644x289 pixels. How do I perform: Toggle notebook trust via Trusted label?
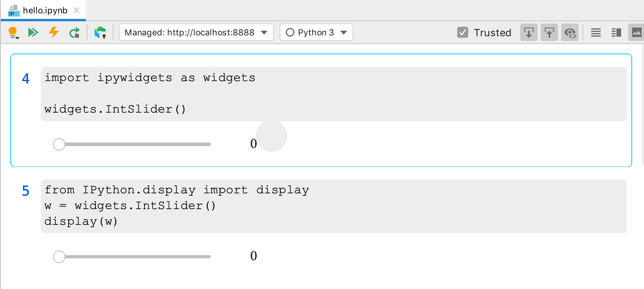click(x=493, y=32)
